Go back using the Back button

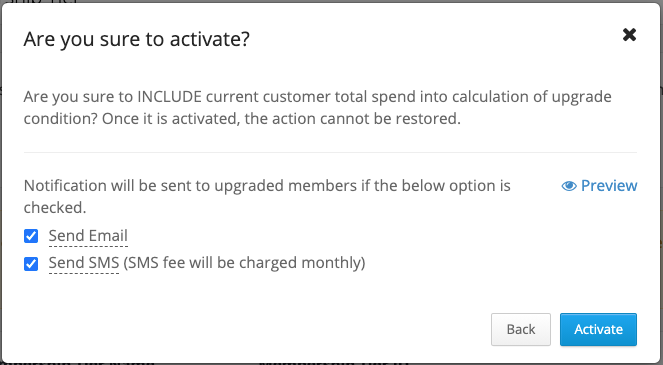coord(521,329)
